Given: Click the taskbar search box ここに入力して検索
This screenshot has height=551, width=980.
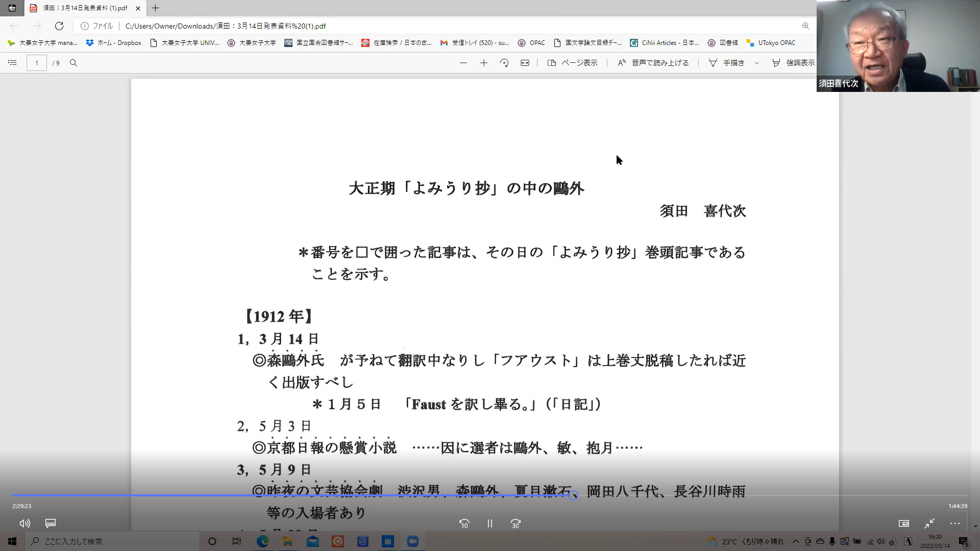Looking at the screenshot, I should click(x=112, y=541).
